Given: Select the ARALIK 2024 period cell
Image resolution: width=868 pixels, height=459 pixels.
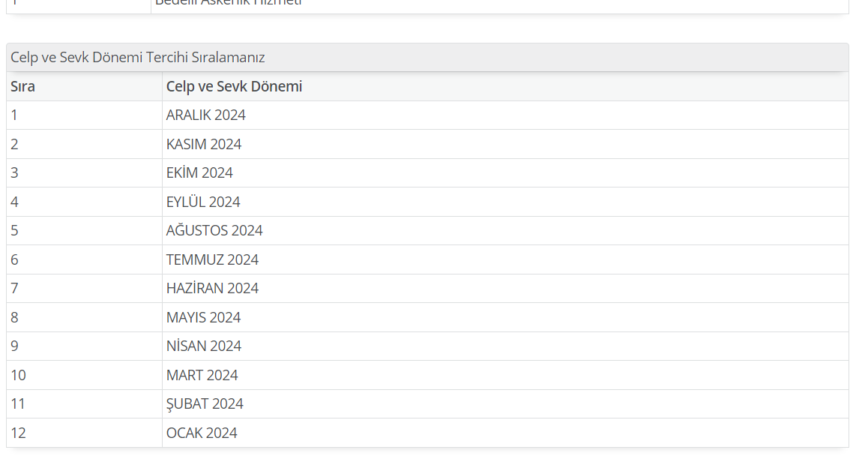Looking at the screenshot, I should pyautogui.click(x=505, y=115).
